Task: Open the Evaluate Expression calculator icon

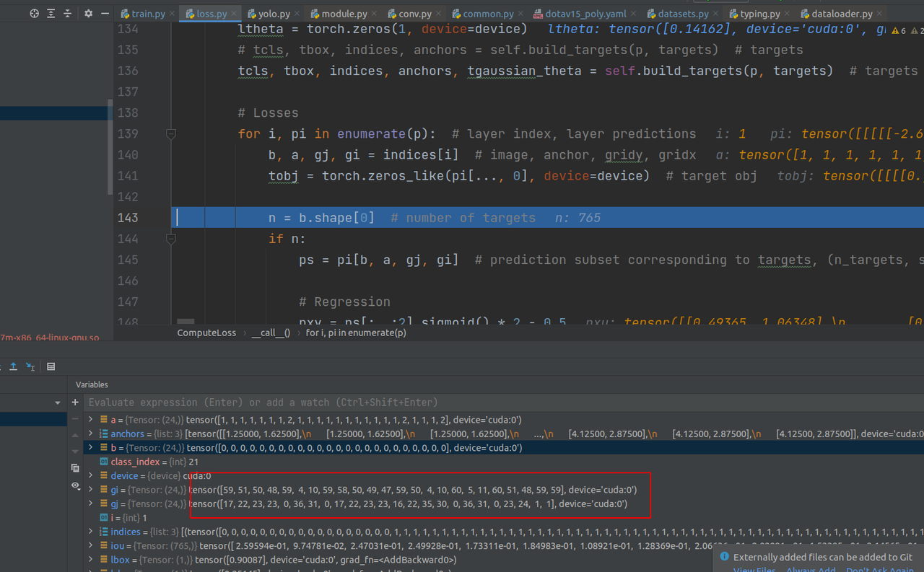Action: coord(51,366)
